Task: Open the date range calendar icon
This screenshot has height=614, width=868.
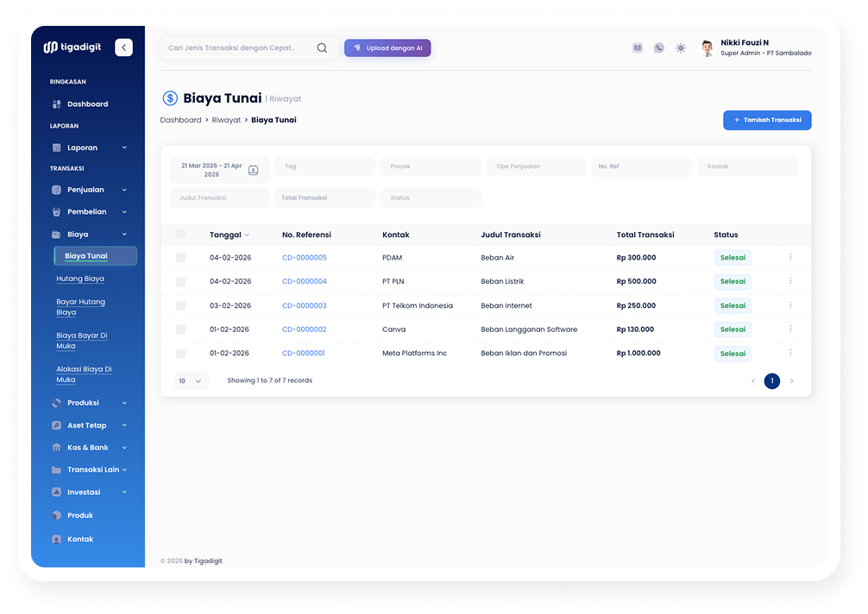Action: [253, 170]
